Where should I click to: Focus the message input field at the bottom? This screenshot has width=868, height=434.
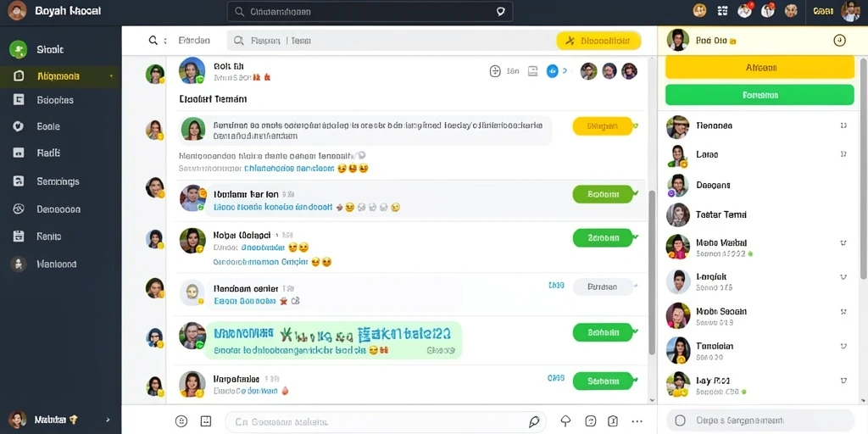pyautogui.click(x=386, y=422)
